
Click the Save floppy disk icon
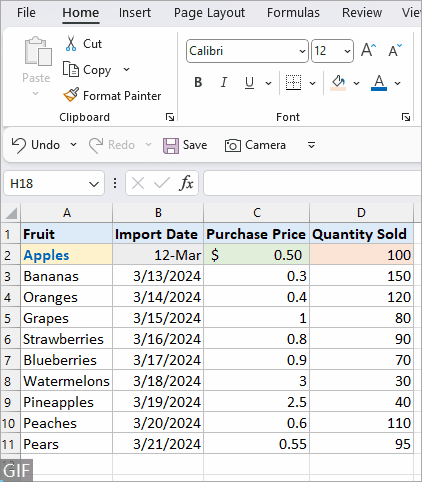[171, 146]
